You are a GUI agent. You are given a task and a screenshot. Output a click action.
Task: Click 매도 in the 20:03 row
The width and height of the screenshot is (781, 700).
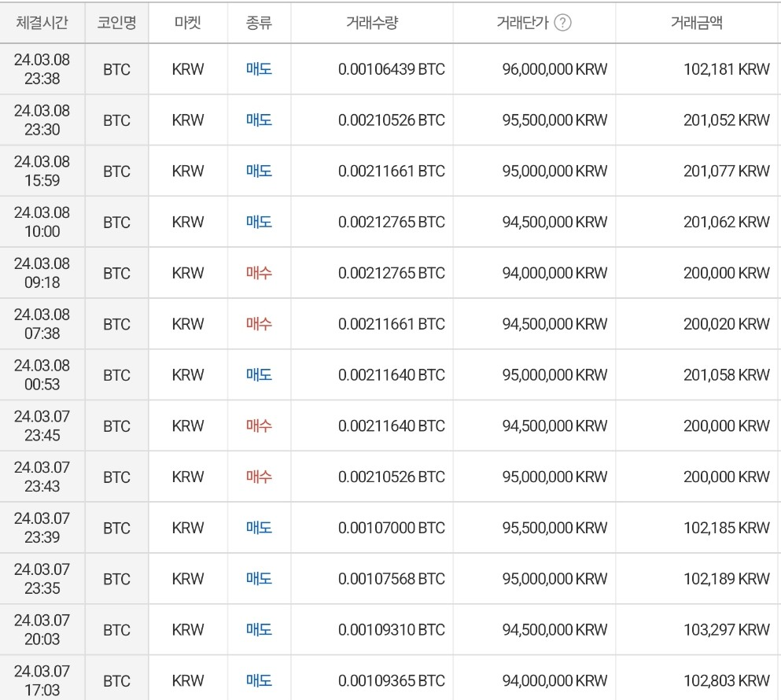[259, 630]
